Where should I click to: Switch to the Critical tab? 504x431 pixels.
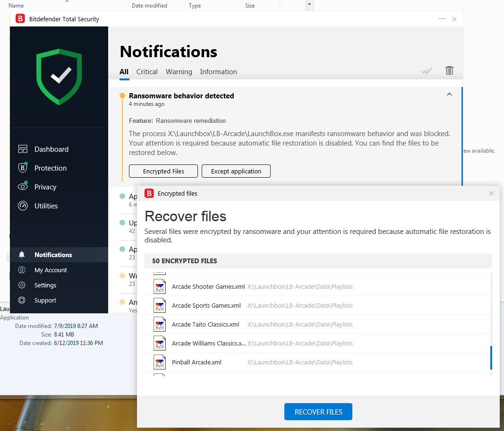click(x=147, y=72)
